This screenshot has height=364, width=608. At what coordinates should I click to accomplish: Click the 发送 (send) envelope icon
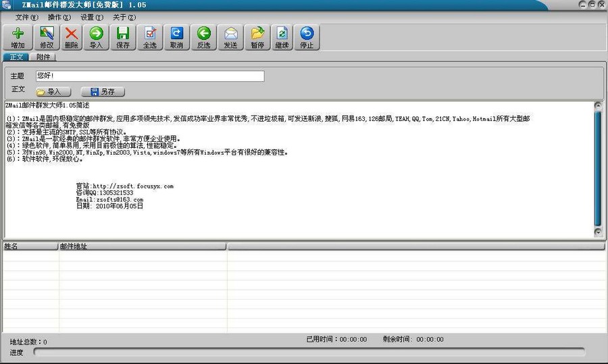pyautogui.click(x=231, y=37)
